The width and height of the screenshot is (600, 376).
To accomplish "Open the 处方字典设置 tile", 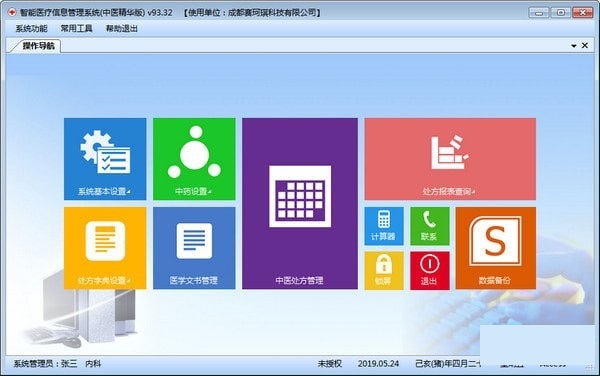I will (105, 248).
